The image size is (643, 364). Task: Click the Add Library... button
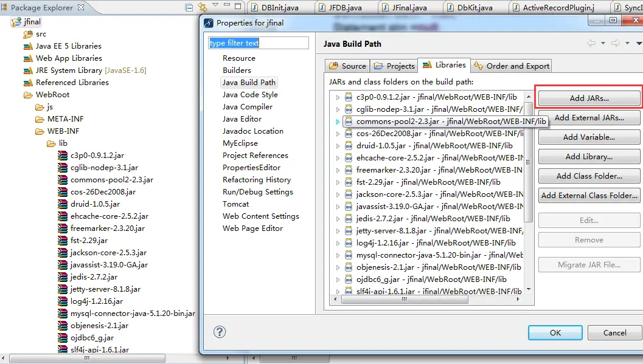589,157
